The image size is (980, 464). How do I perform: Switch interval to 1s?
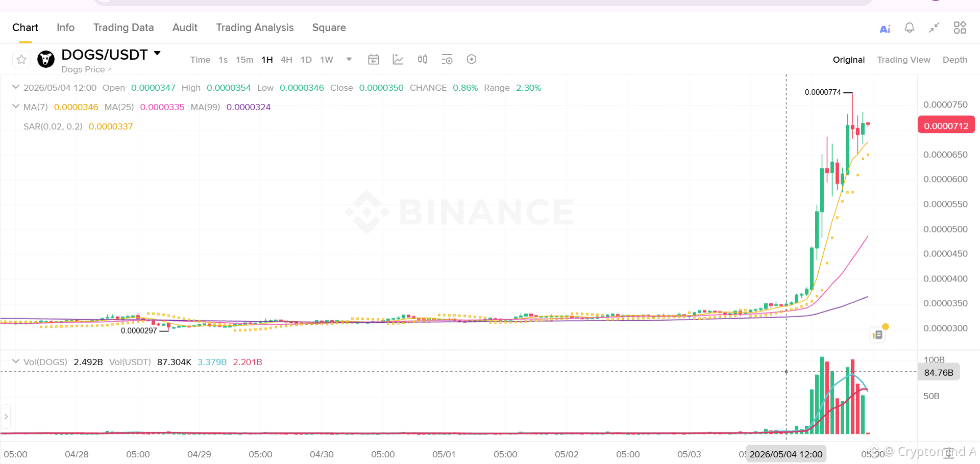click(223, 60)
